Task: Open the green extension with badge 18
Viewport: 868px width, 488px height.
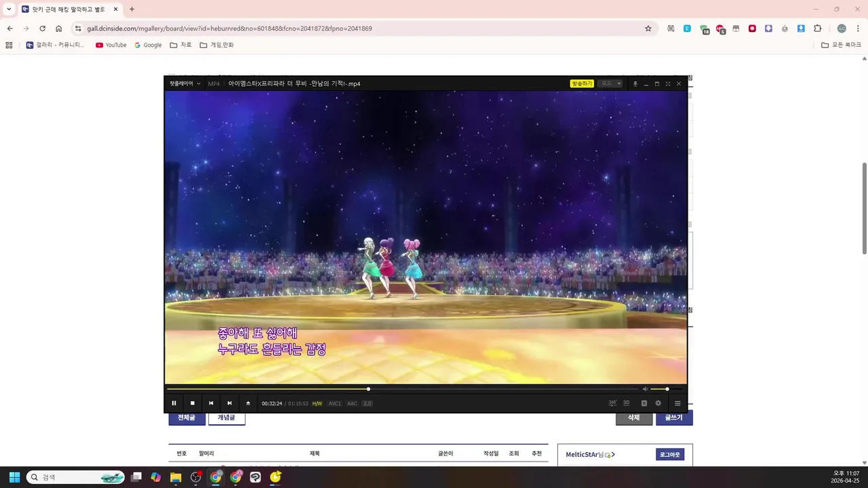Action: coord(704,29)
